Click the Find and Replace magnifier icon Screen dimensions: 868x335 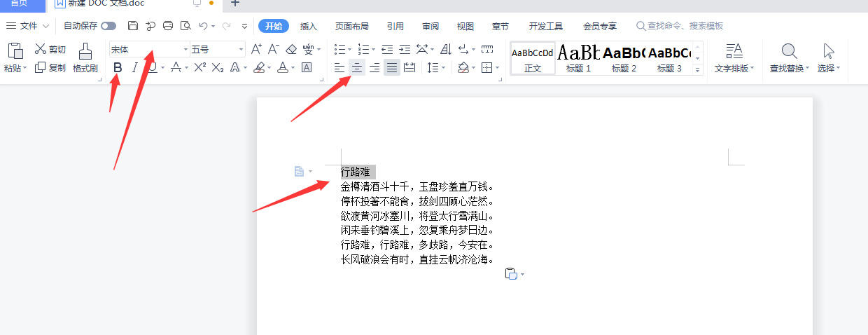point(790,51)
